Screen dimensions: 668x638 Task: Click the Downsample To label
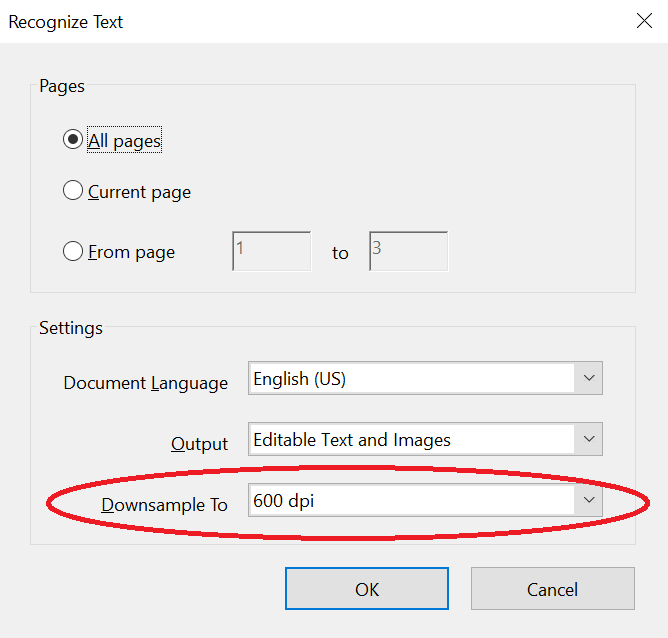coord(165,505)
